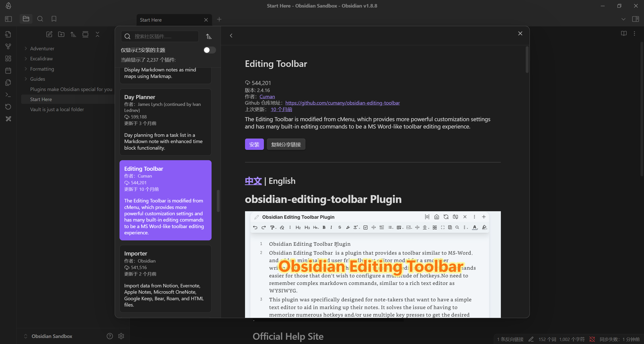Create new canvas ribbon icon
The width and height of the screenshot is (644, 344).
coord(8,59)
